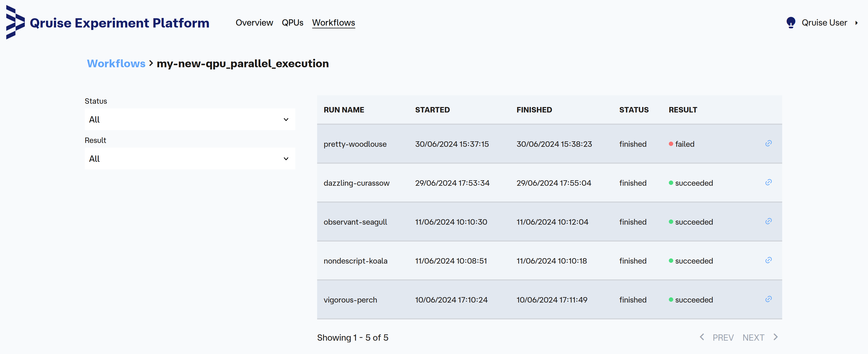This screenshot has width=868, height=354.
Task: Click the Qruise User label
Action: pos(824,23)
